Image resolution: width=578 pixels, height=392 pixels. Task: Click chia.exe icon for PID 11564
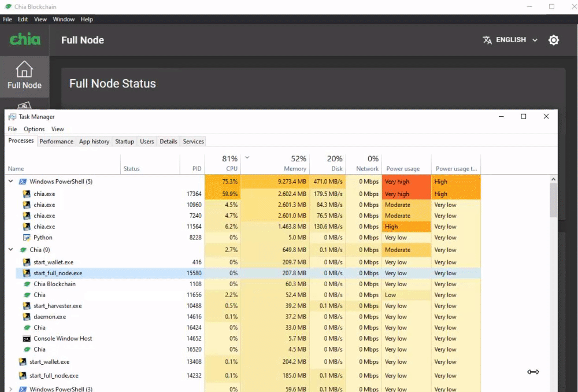pyautogui.click(x=27, y=227)
